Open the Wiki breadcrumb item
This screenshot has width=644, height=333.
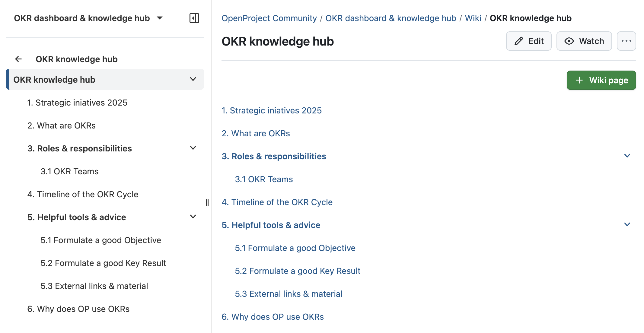pos(473,18)
